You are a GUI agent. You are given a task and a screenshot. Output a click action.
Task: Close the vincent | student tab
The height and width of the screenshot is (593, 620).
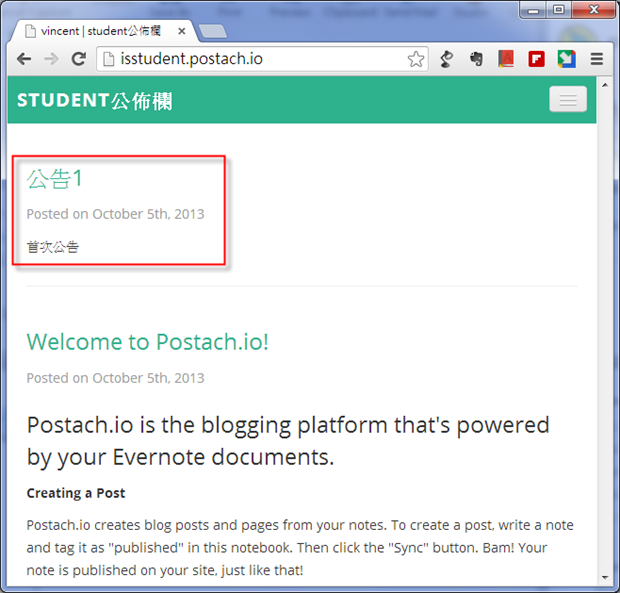[x=182, y=31]
